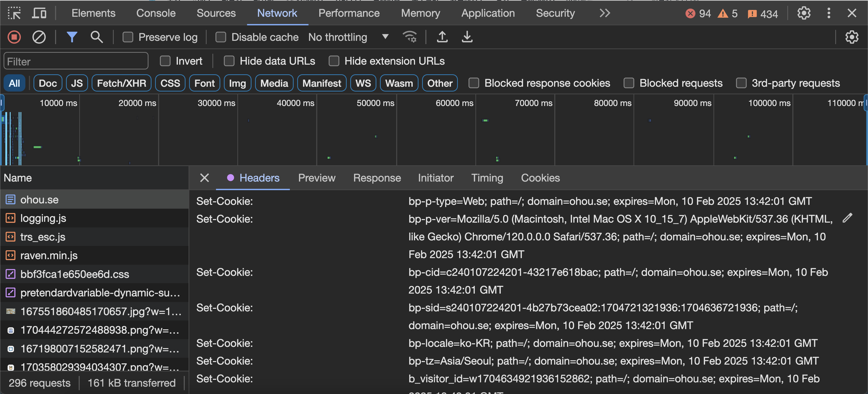
Task: Expand the more tabs chevron
Action: [x=605, y=13]
